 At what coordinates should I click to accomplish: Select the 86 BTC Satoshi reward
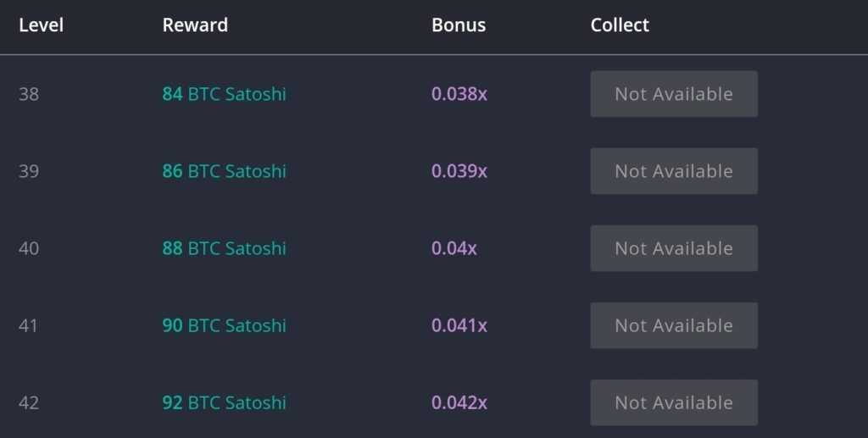pos(224,171)
